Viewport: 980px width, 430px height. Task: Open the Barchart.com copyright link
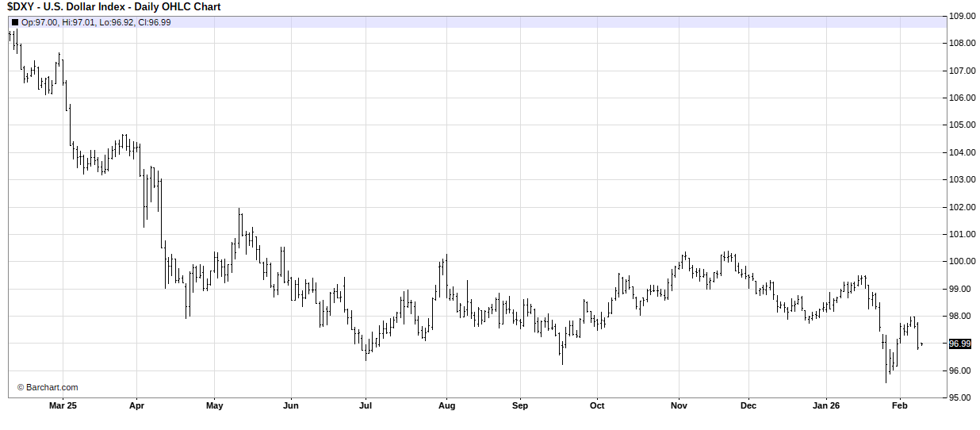pyautogui.click(x=48, y=387)
